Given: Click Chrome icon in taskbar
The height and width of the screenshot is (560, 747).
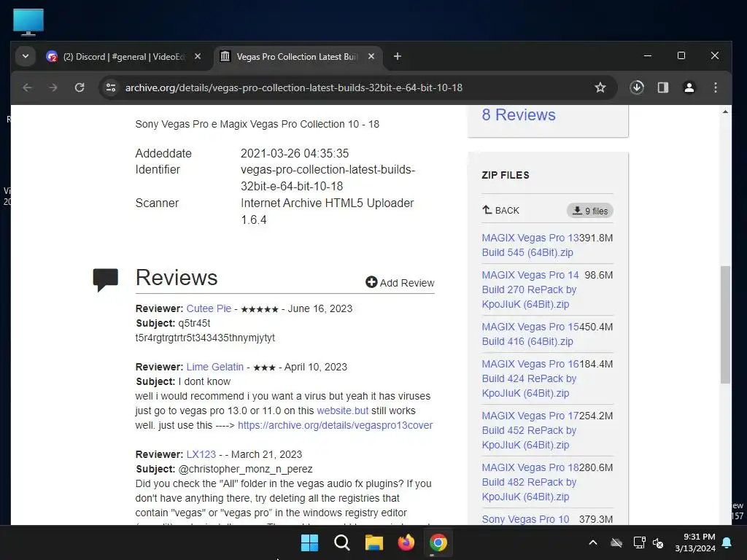Looking at the screenshot, I should 438,542.
